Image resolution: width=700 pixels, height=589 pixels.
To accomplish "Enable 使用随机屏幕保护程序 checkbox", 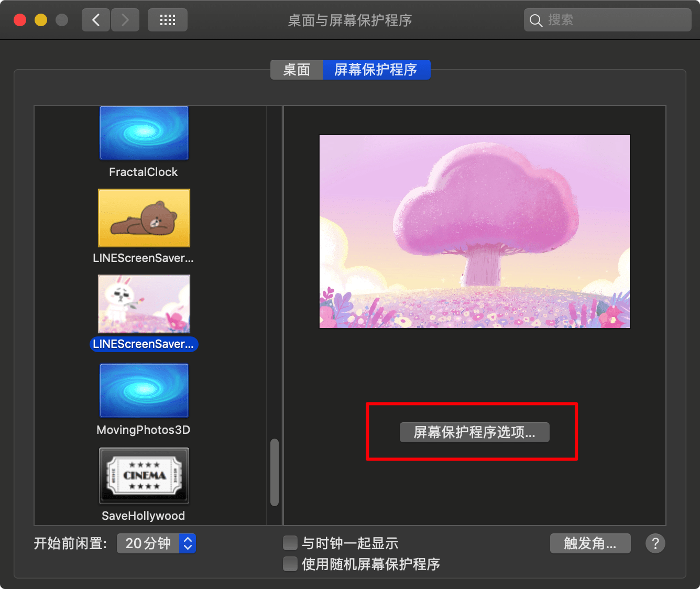I will point(290,564).
